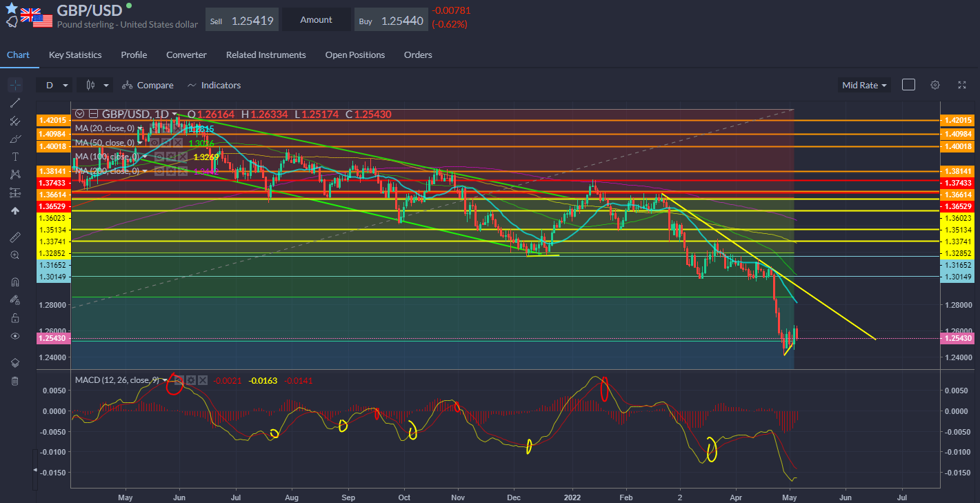Remove drawings with the trash icon
The image size is (980, 503).
[15, 381]
